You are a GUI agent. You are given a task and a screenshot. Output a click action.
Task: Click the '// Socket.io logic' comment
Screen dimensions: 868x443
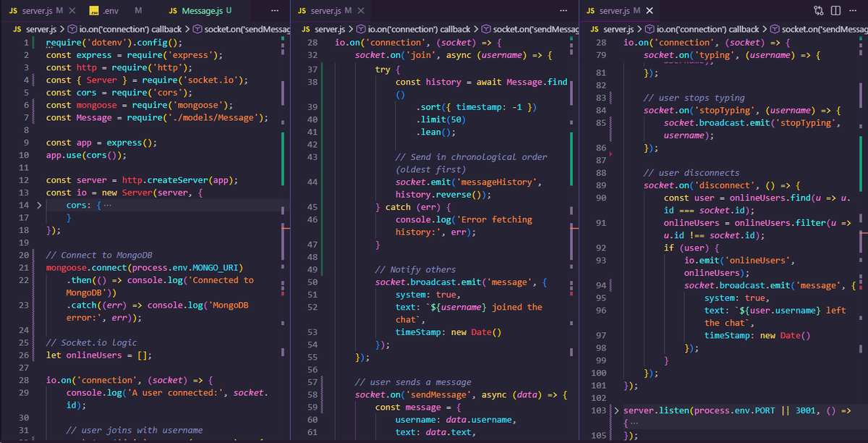90,342
